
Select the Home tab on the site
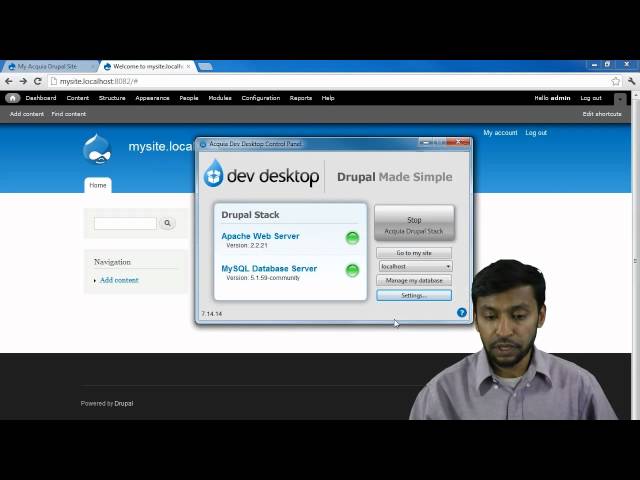98,185
